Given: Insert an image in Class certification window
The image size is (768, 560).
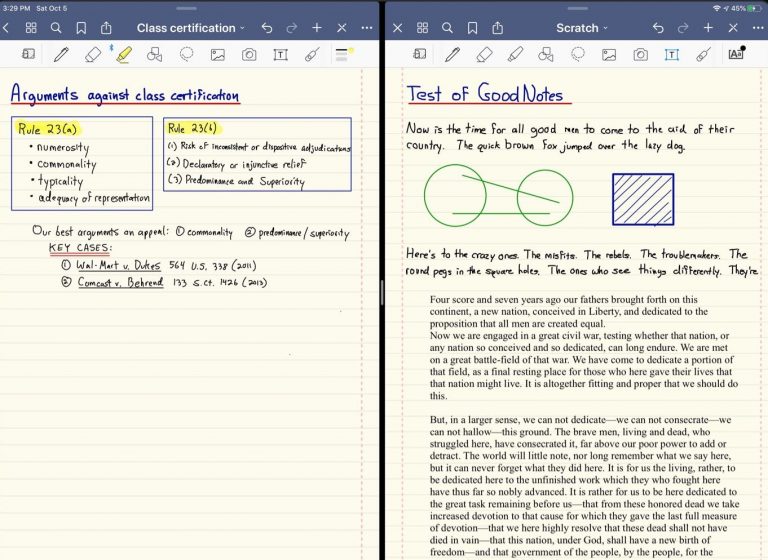Looking at the screenshot, I should pyautogui.click(x=217, y=54).
